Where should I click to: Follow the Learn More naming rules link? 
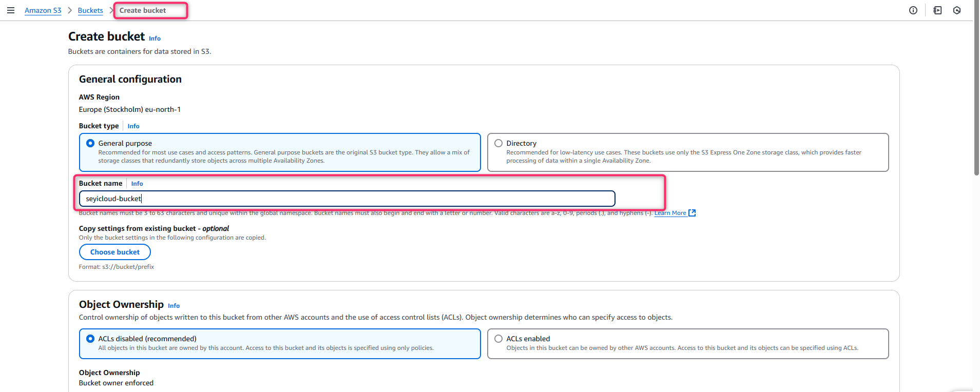tap(670, 213)
